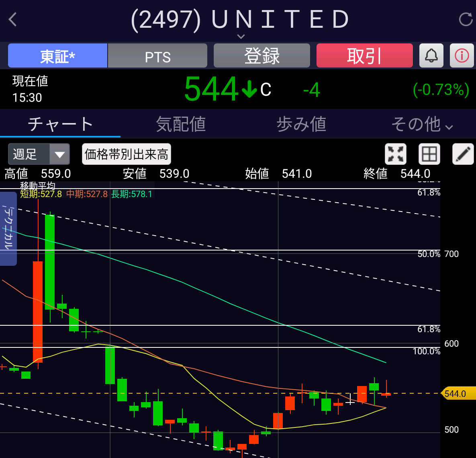Open the multi-chart grid layout
This screenshot has height=458, width=476.
[429, 154]
